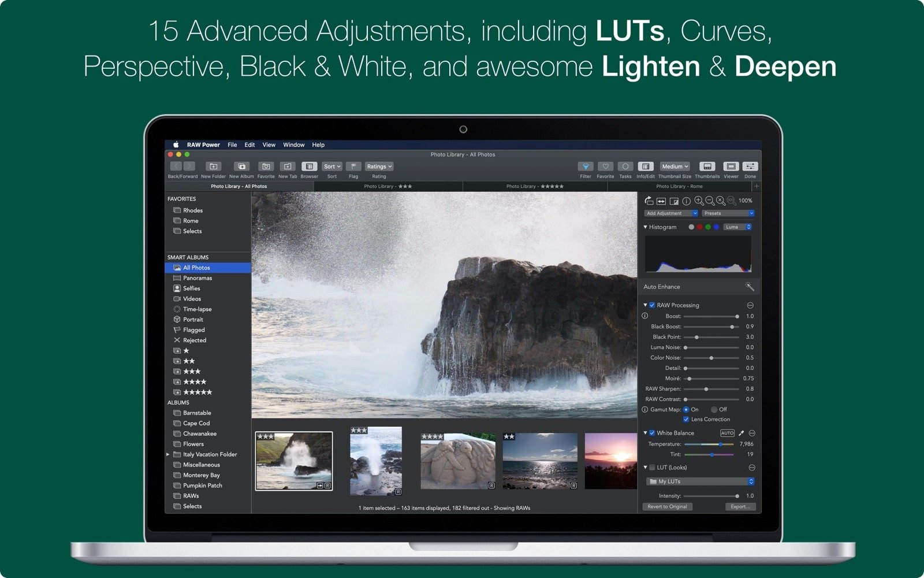Viewport: 924px width, 578px height.
Task: Click the White Balance eyedropper icon
Action: [742, 432]
